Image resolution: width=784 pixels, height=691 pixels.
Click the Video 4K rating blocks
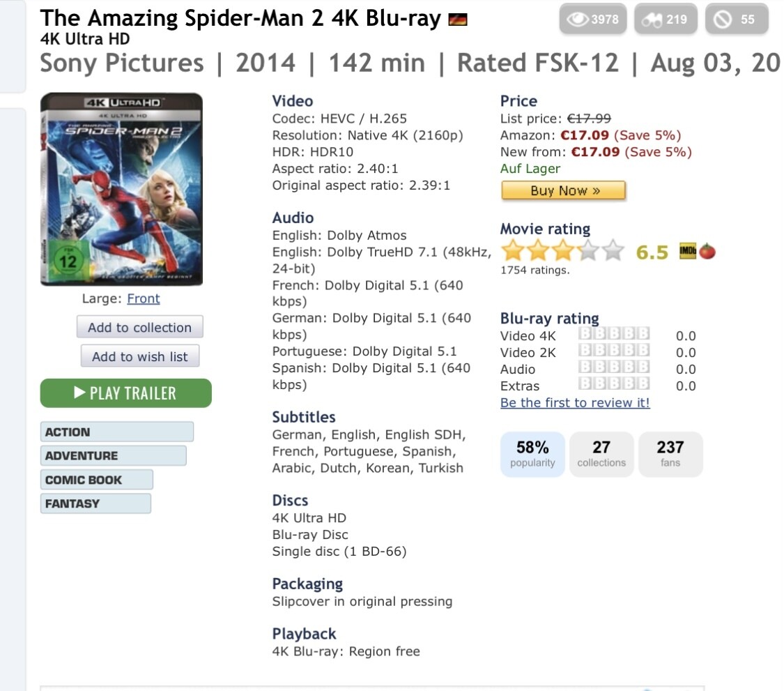tap(614, 335)
